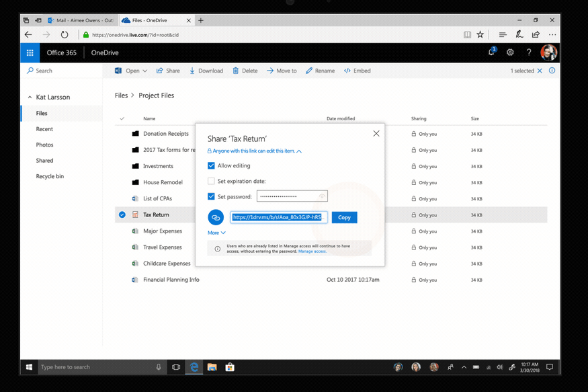Open a new browser tab
Viewport: 588px width, 392px height.
[x=201, y=20]
